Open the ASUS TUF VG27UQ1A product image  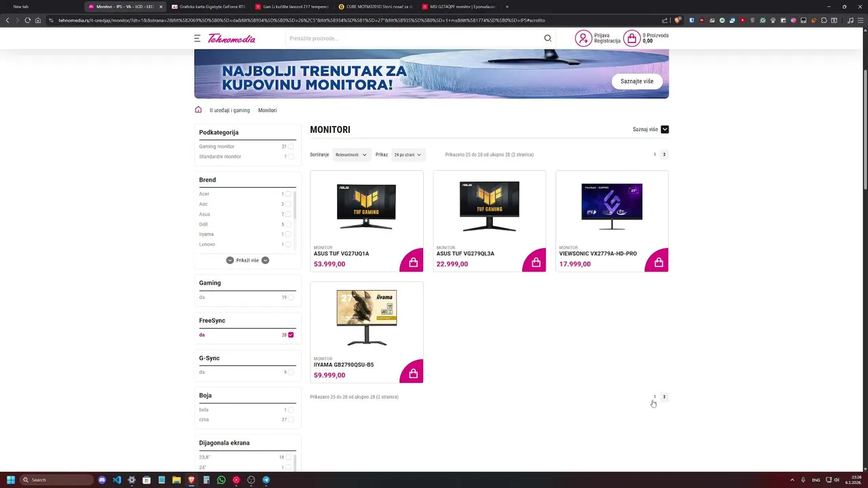pyautogui.click(x=366, y=206)
